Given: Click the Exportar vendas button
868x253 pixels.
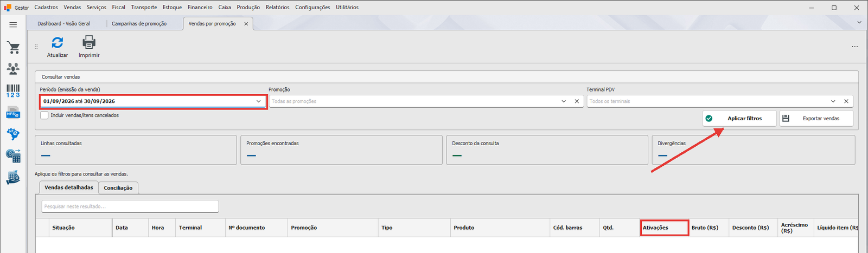Looking at the screenshot, I should tap(816, 119).
